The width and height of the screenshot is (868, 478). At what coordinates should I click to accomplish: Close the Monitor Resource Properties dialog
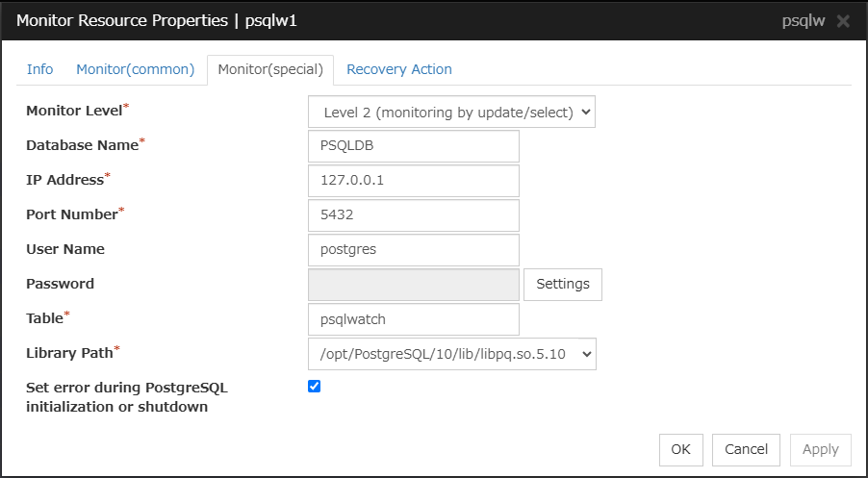pos(843,21)
